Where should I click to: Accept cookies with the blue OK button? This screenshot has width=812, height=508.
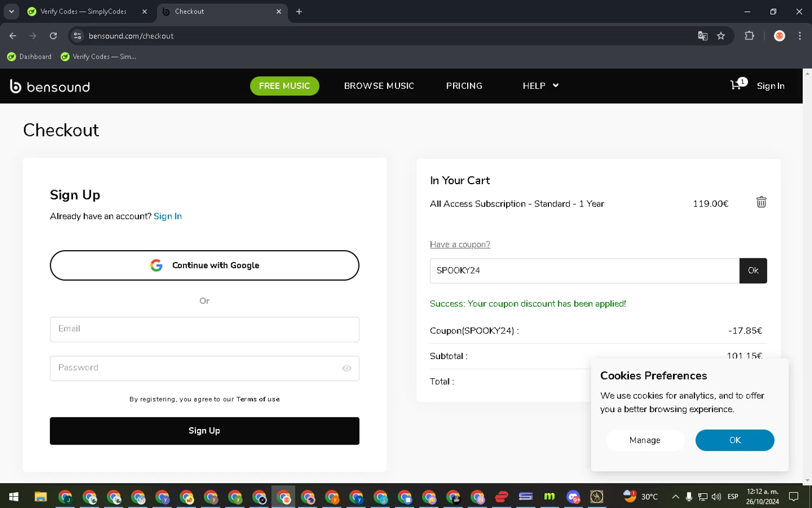pyautogui.click(x=735, y=440)
